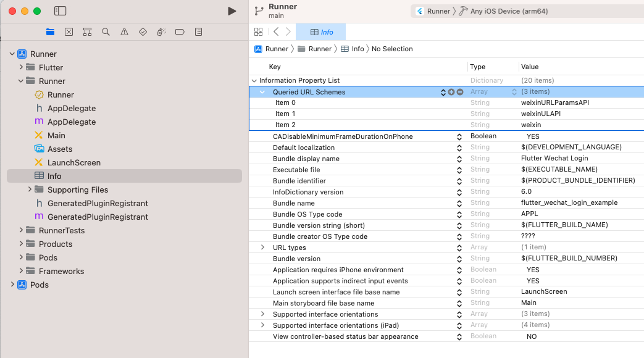The width and height of the screenshot is (644, 358).
Task: Open the Test navigator diamond icon
Action: click(143, 31)
